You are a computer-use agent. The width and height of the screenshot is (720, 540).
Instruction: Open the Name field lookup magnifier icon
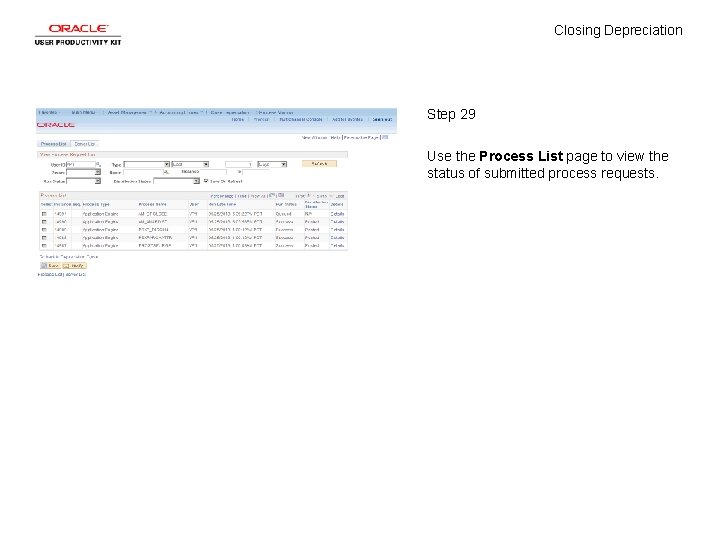166,173
